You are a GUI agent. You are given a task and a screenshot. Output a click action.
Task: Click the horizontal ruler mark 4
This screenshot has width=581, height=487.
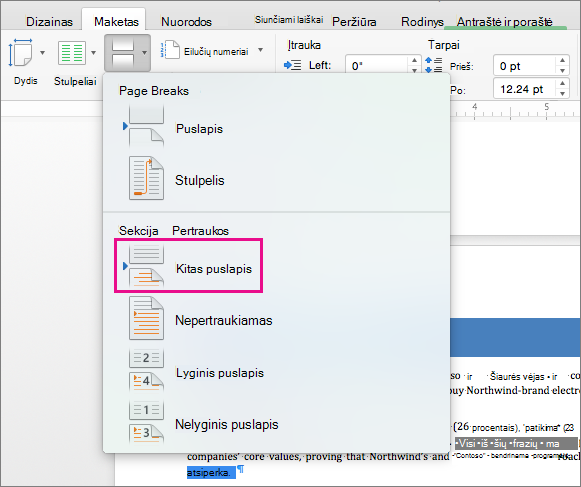click(474, 107)
